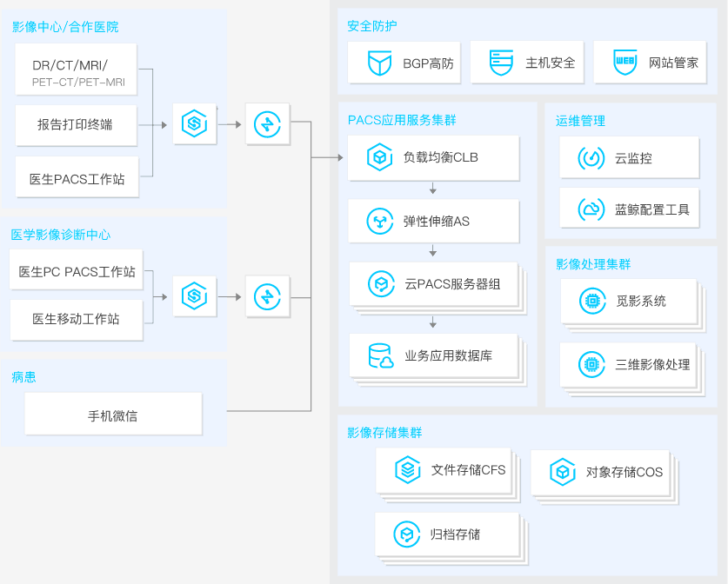Click the 报告打印终端 box

[x=76, y=124]
